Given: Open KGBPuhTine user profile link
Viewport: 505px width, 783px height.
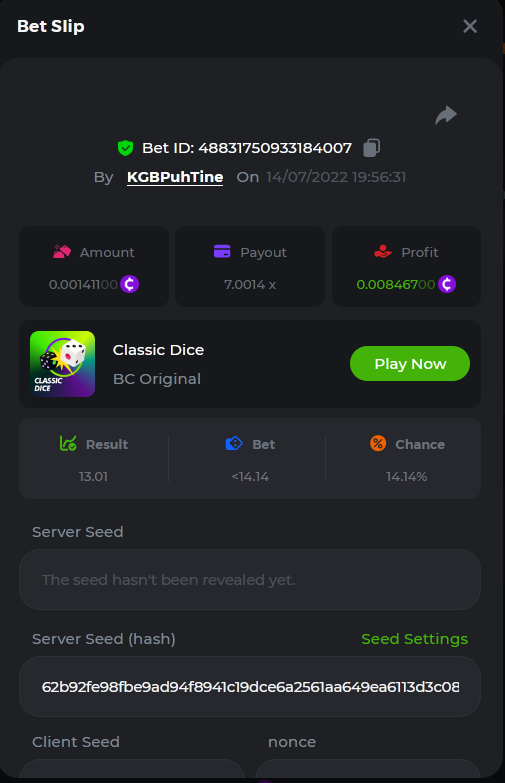Looking at the screenshot, I should pos(175,177).
